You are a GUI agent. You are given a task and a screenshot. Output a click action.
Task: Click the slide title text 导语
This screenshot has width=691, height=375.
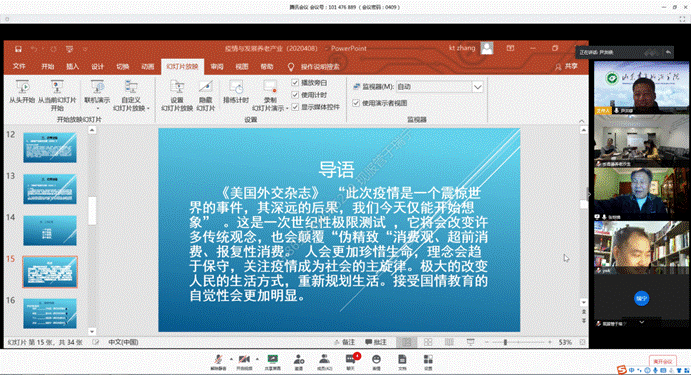[x=337, y=170]
